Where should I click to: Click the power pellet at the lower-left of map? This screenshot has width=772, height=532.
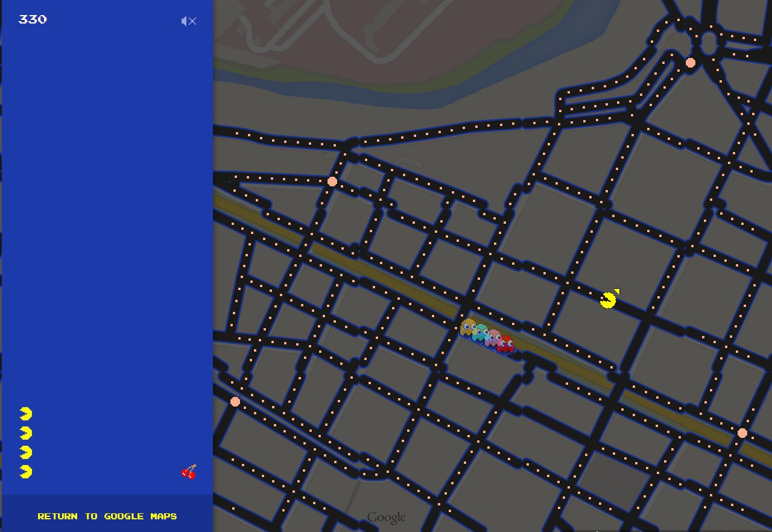[x=235, y=402]
